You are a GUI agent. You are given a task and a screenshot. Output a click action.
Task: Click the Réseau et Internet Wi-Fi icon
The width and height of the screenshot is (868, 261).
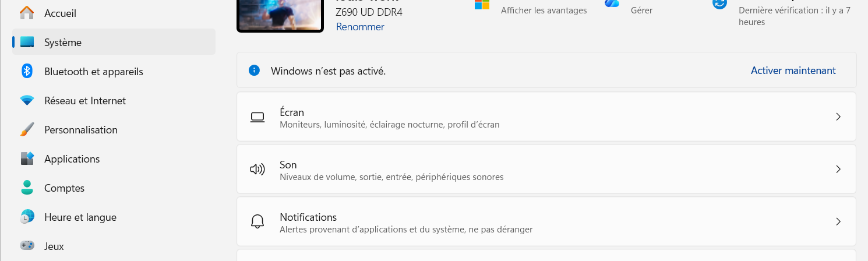[27, 100]
